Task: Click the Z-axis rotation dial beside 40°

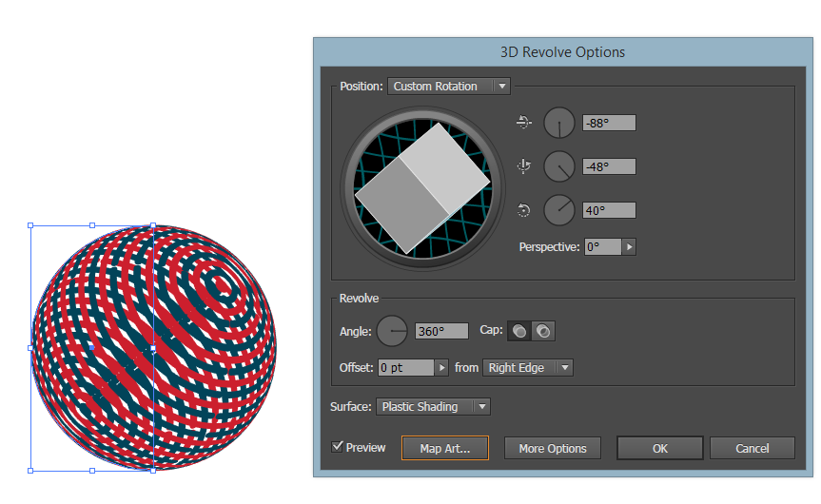Action: pos(559,210)
